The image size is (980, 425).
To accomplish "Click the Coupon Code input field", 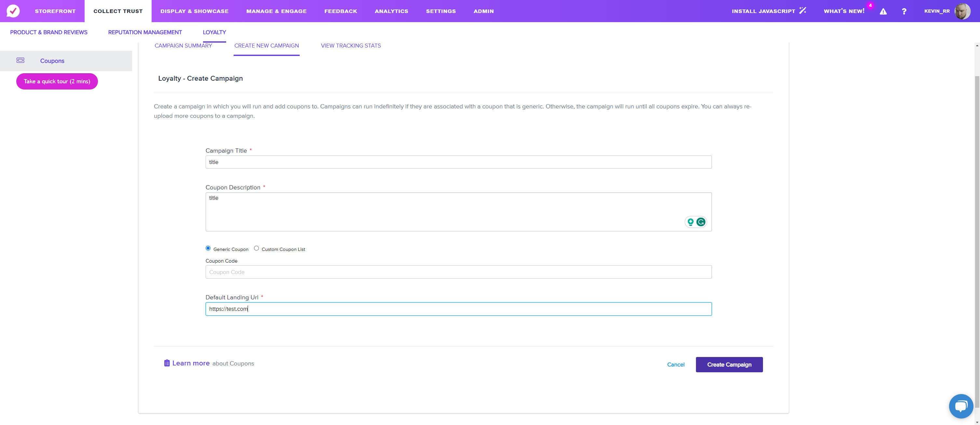I will [x=458, y=272].
